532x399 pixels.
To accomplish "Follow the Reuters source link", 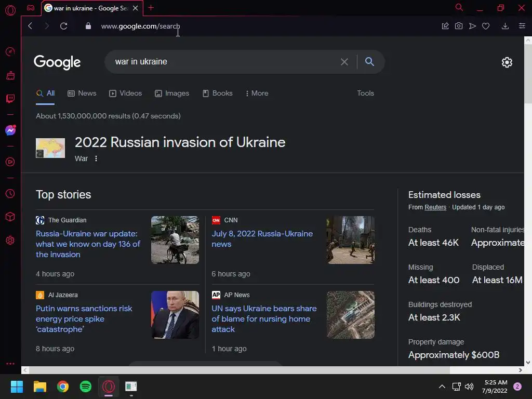I will (x=435, y=207).
